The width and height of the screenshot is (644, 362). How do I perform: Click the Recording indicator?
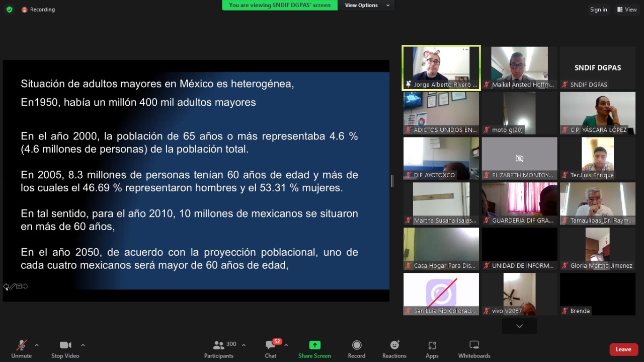[38, 10]
